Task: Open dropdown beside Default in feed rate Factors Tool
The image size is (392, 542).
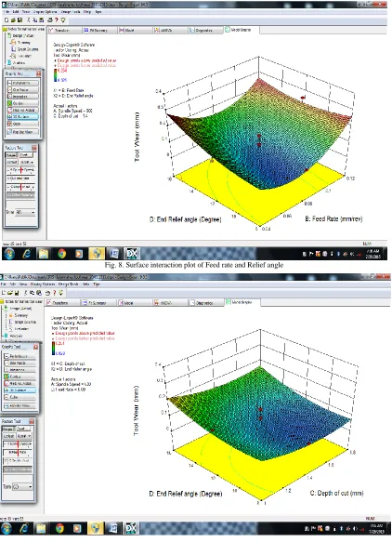Action: click(27, 162)
